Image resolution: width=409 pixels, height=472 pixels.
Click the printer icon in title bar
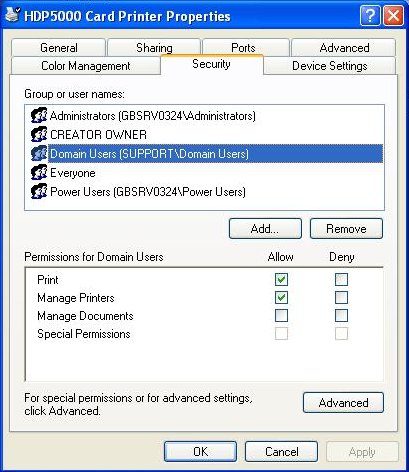[x=12, y=15]
